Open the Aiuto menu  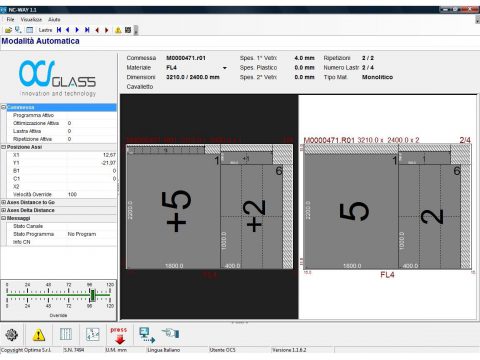54,20
